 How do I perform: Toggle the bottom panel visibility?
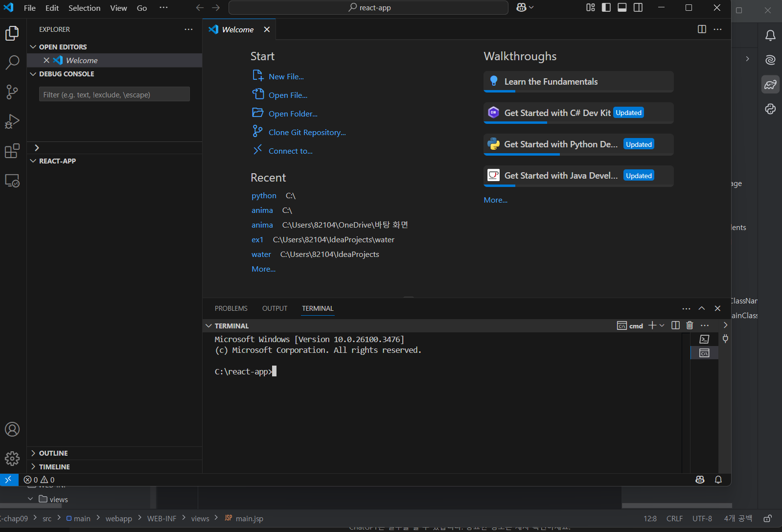pos(622,7)
